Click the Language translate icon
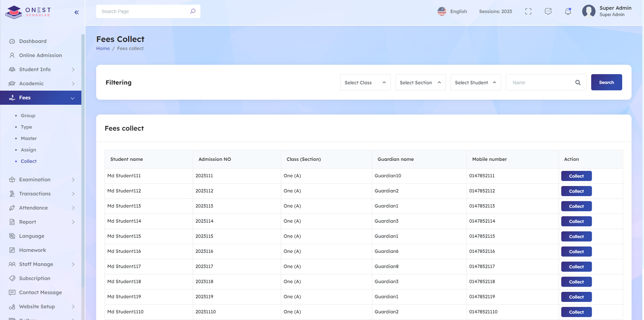The height and width of the screenshot is (320, 644). pyautogui.click(x=12, y=236)
